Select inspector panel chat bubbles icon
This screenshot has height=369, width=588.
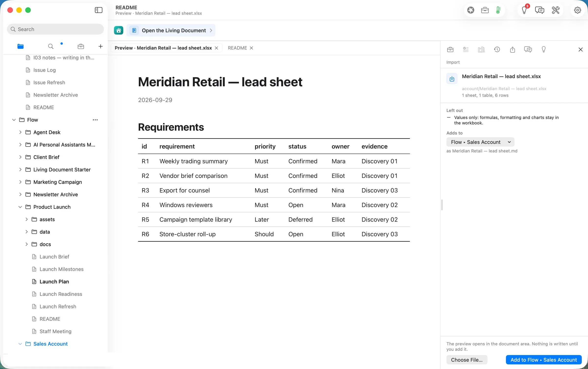pos(528,49)
